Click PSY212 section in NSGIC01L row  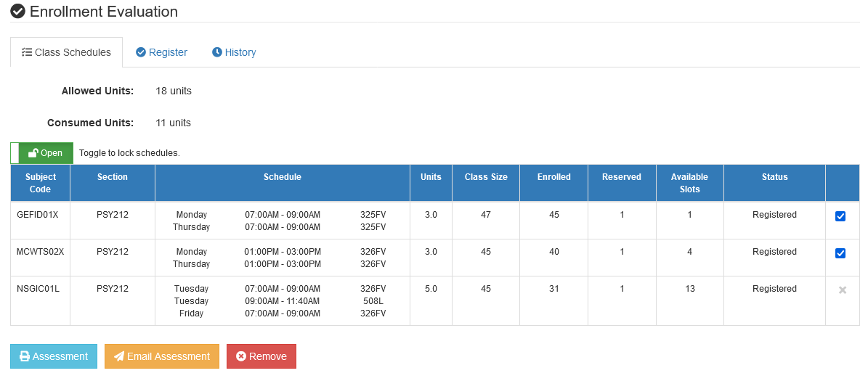[113, 289]
